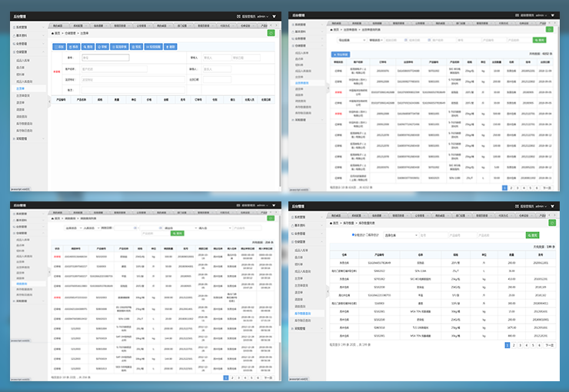
Task: Select highlighted sidebar item in top-left window
Action: coord(21,88)
